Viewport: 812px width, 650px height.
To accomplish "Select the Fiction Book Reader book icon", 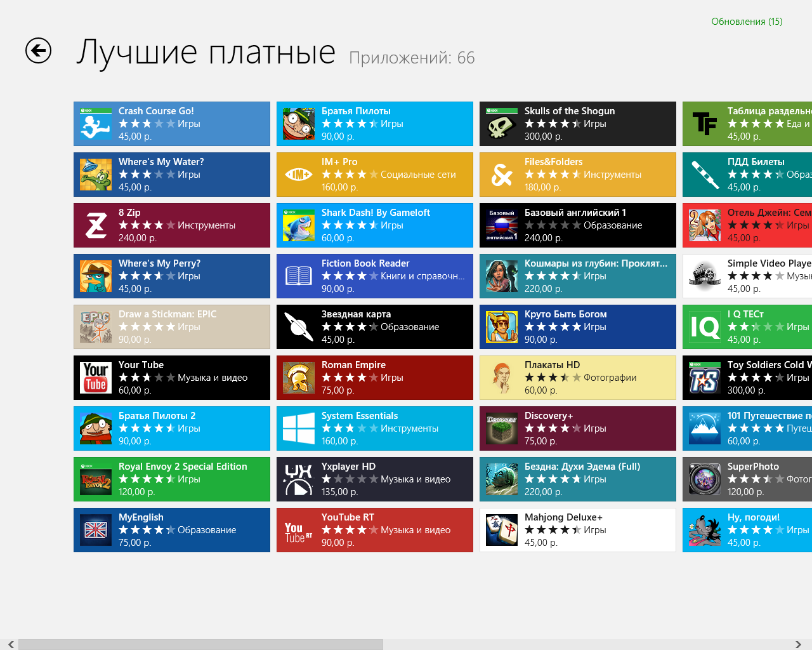I will click(299, 276).
